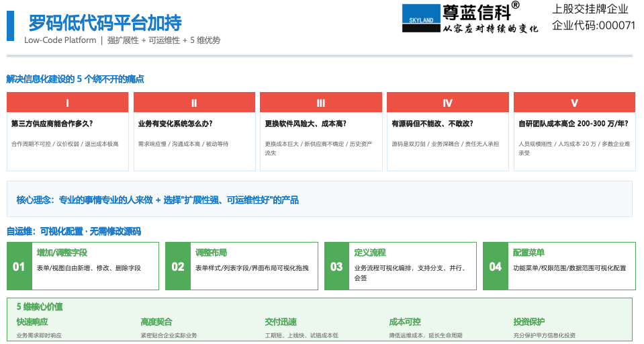644x344 pixels.
Task: Click the red header V card
Action: (575, 103)
